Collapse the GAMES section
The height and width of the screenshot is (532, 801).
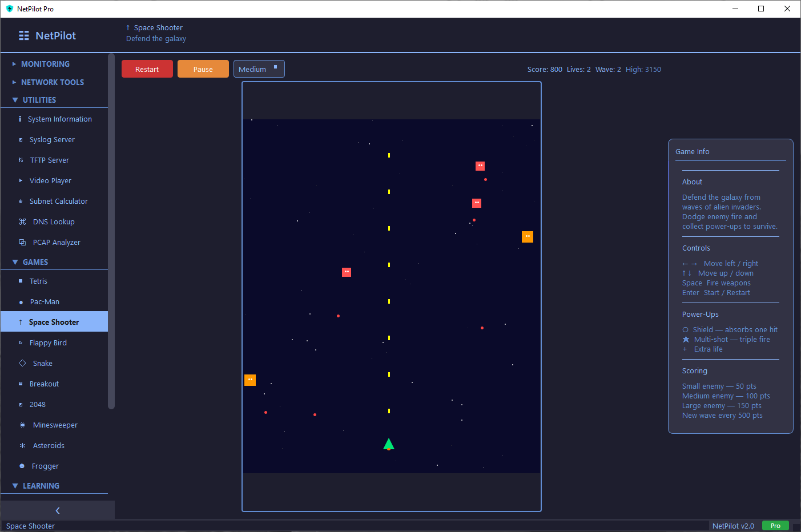36,262
